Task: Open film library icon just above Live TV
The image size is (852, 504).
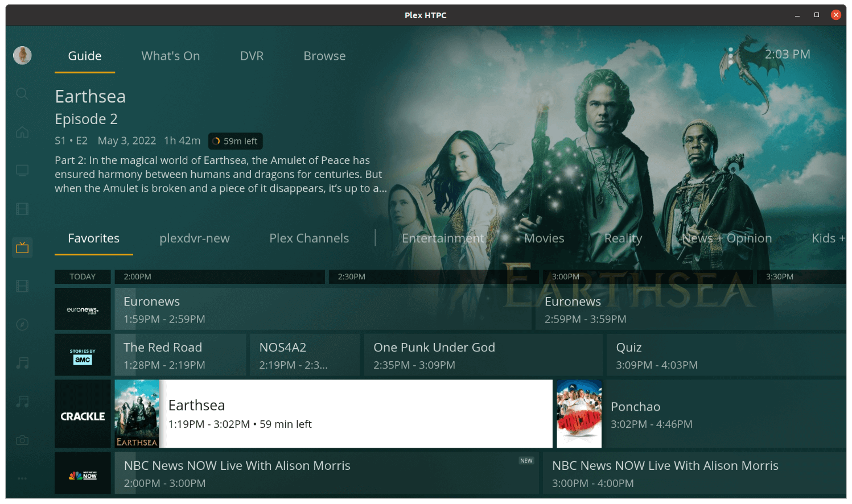Action: coord(22,209)
